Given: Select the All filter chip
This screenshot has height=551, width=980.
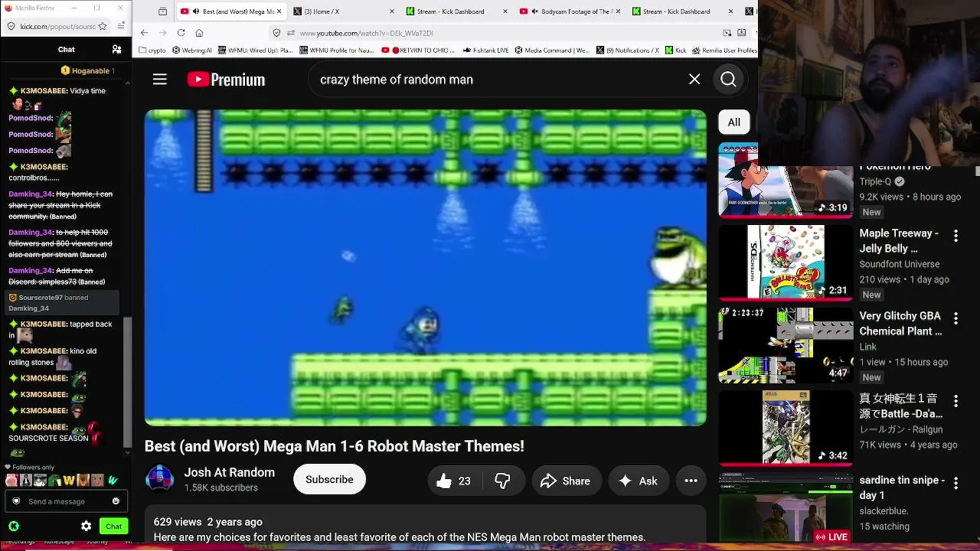Looking at the screenshot, I should click(733, 122).
